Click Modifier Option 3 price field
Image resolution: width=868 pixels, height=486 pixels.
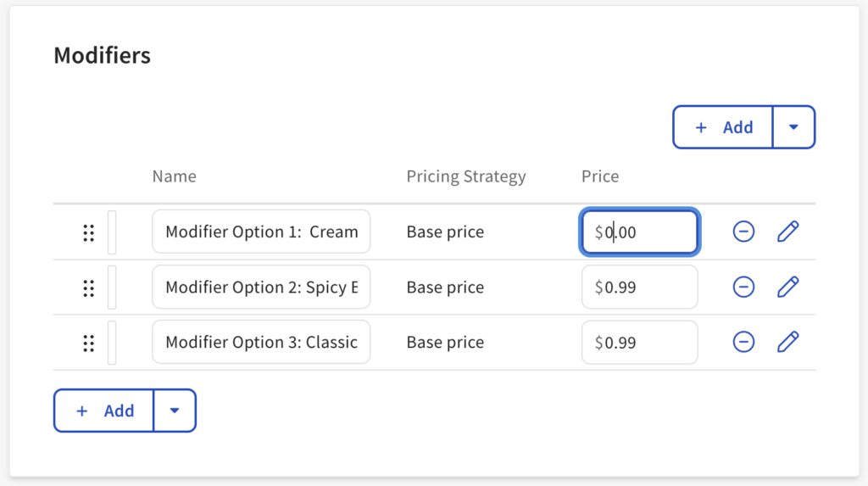[x=640, y=342]
